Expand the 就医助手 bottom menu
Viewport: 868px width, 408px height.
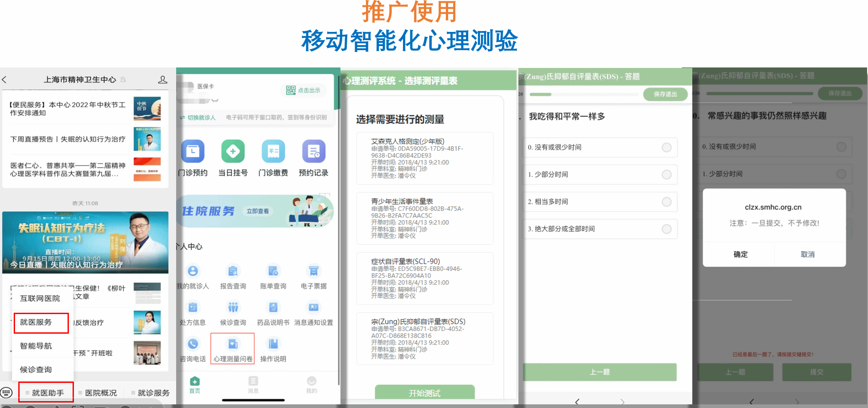46,393
